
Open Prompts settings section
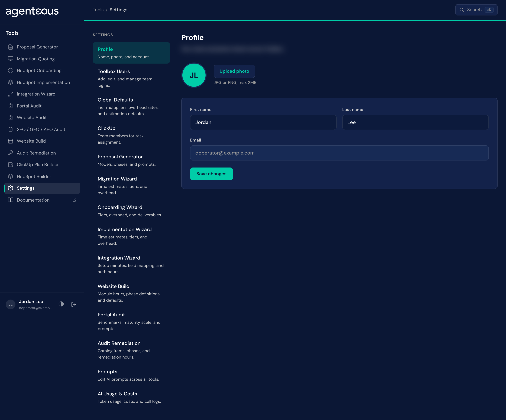pos(131,375)
